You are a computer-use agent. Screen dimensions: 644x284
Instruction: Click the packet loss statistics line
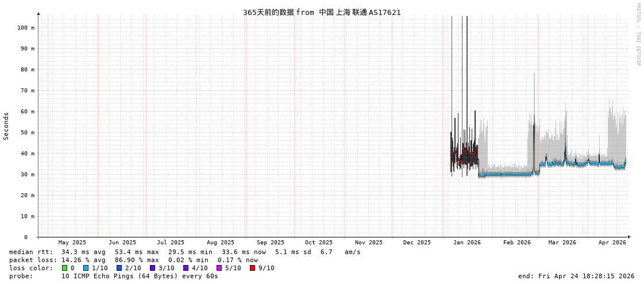pyautogui.click(x=133, y=260)
